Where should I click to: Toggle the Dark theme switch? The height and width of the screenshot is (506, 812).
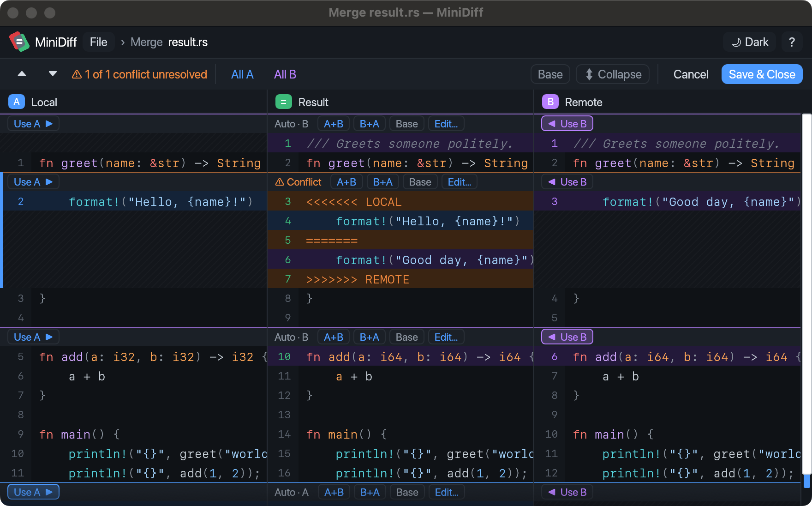coord(750,42)
